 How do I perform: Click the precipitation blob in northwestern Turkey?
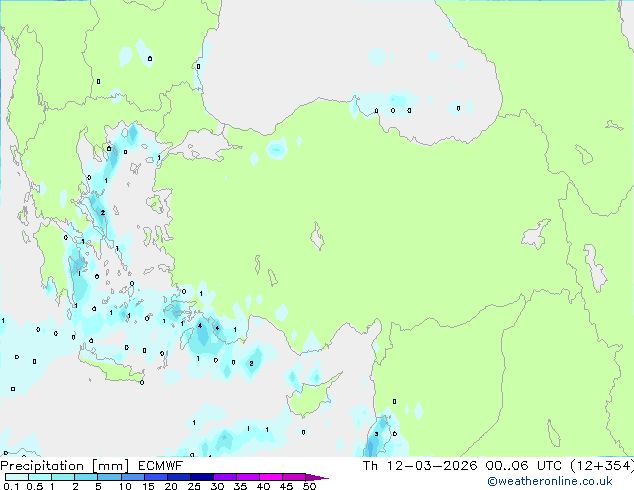[276, 149]
